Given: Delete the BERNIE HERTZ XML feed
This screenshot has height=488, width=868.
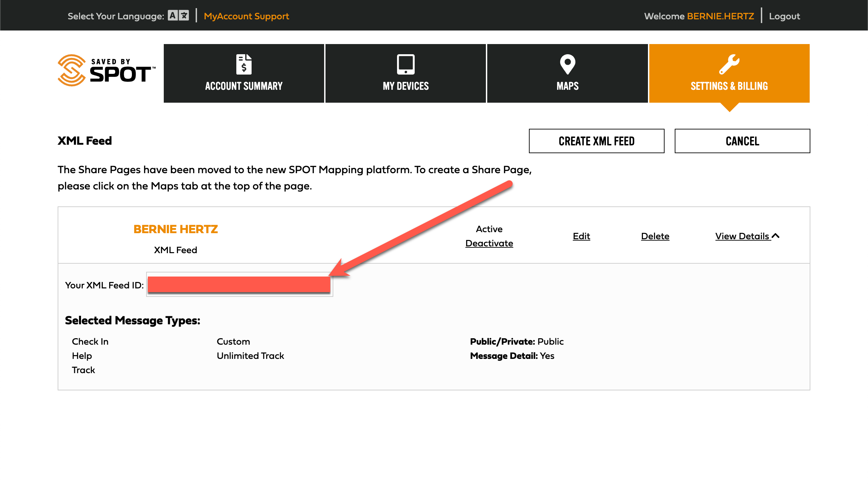Looking at the screenshot, I should (x=655, y=236).
